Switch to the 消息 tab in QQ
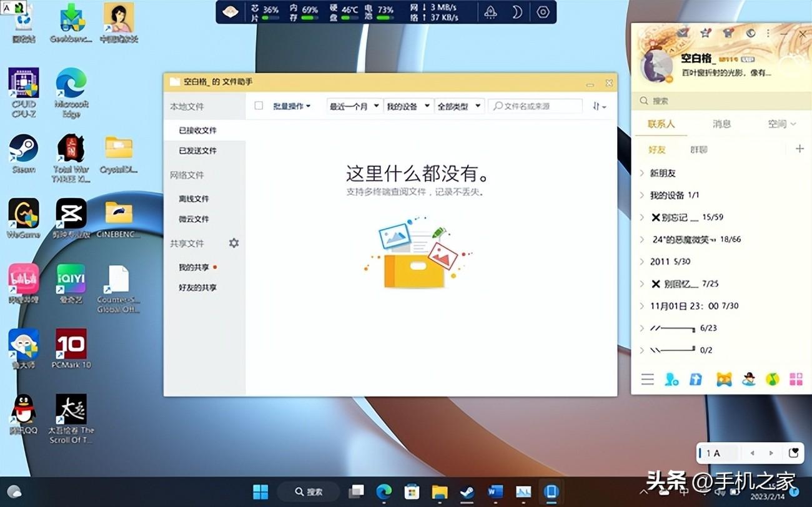This screenshot has width=812, height=507. click(x=721, y=124)
